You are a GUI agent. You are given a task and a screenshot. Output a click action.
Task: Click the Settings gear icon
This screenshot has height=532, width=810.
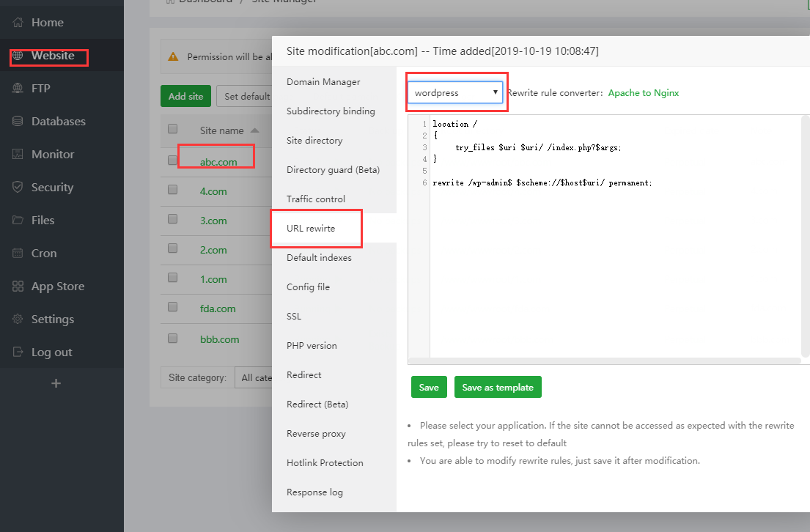pyautogui.click(x=18, y=319)
